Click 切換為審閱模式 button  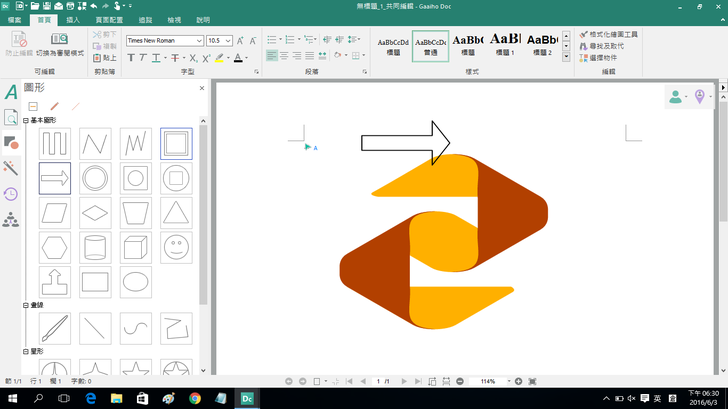(59, 46)
